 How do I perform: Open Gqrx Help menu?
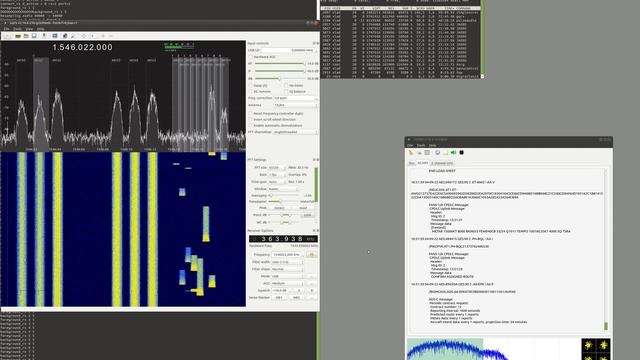[x=40, y=29]
